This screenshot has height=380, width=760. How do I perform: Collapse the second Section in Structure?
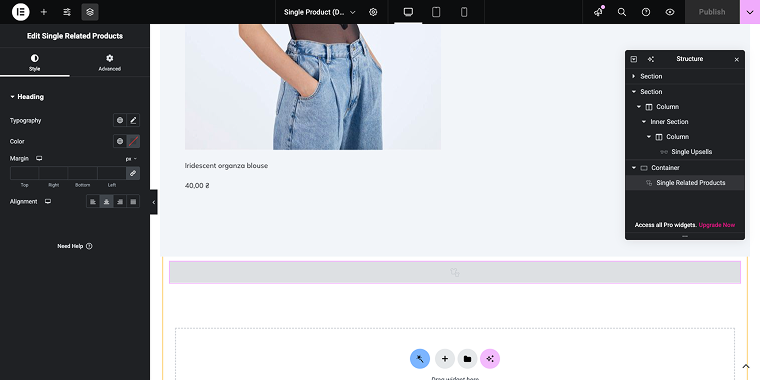[633, 92]
